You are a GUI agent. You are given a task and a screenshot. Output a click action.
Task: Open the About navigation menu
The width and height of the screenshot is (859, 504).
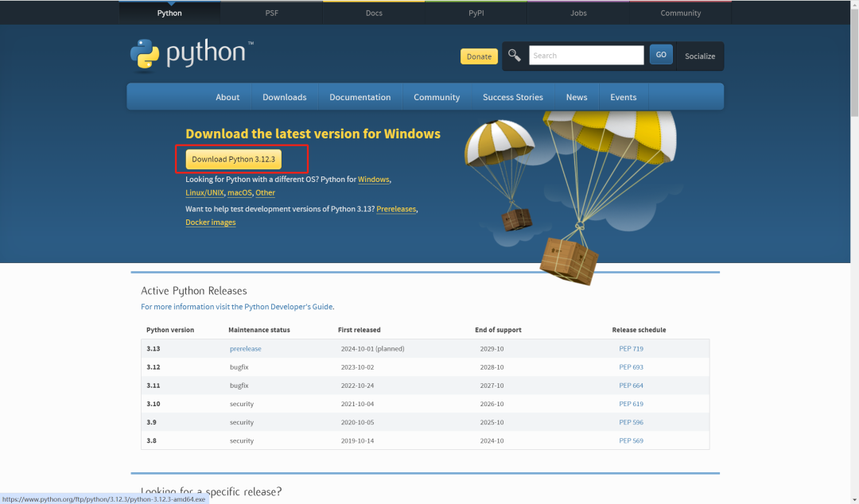pyautogui.click(x=227, y=97)
